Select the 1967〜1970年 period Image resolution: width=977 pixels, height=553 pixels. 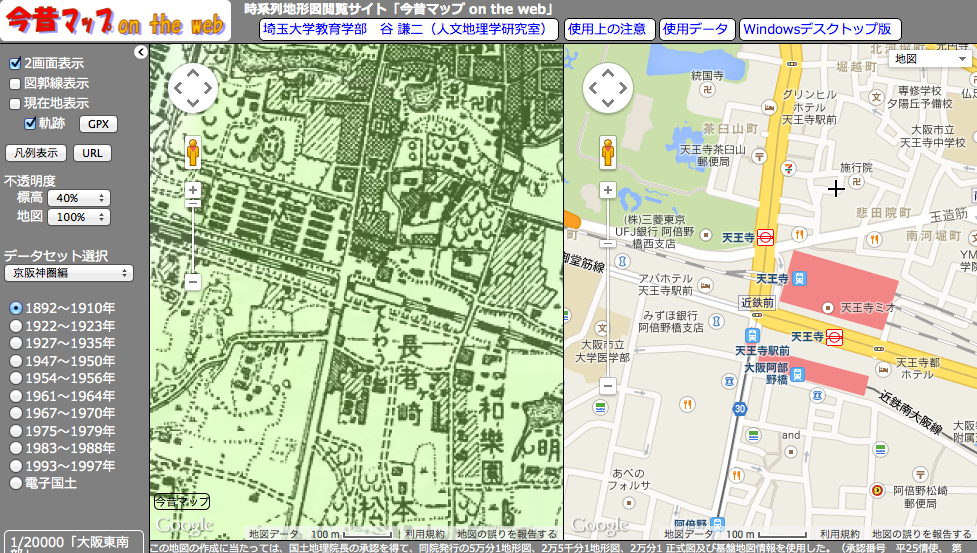click(16, 413)
